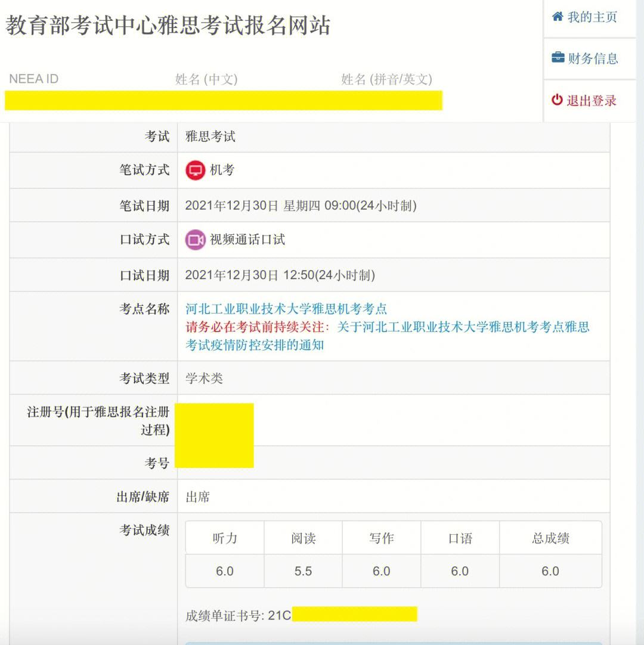Select the 雅思考试 exam value

pos(210,136)
